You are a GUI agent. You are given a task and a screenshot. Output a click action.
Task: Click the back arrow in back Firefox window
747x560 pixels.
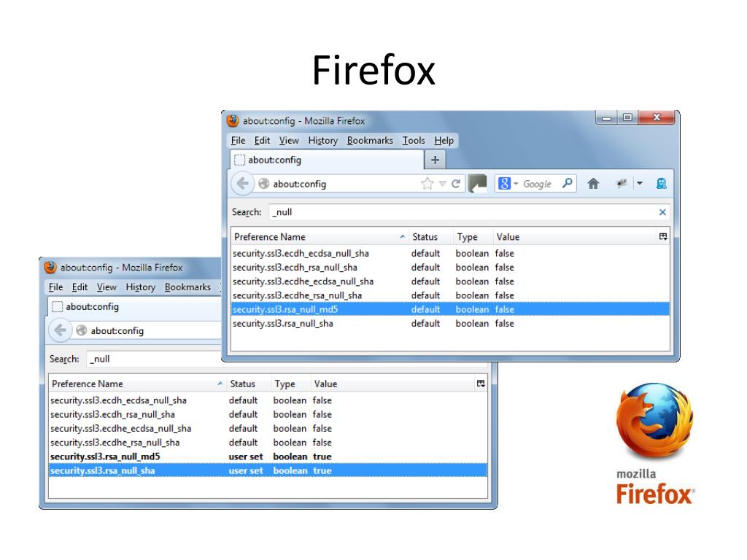(60, 330)
